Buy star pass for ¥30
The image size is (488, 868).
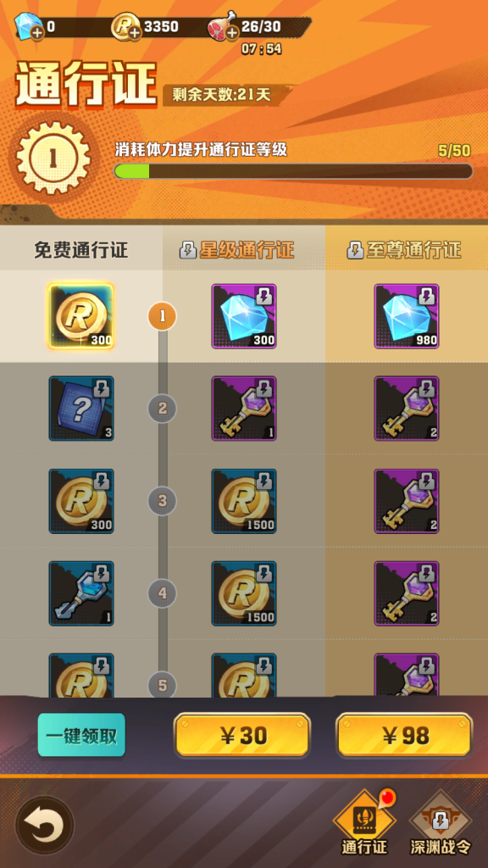click(x=242, y=735)
